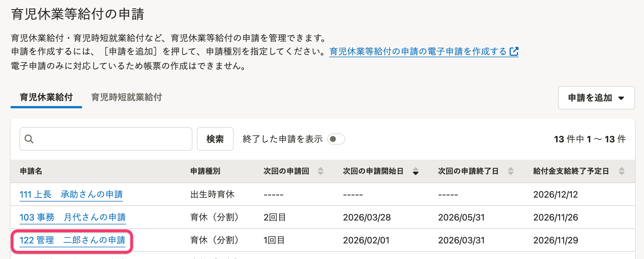Image resolution: width=644 pixels, height=259 pixels.
Task: Sort by 次回の申請回 column arrows
Action: 321,171
